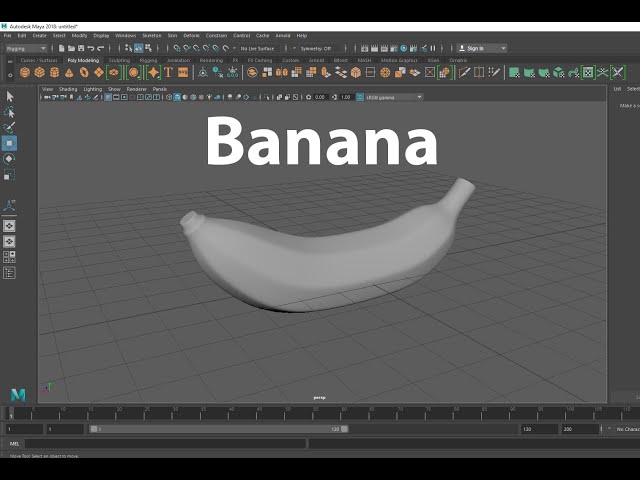
Task: Create a polygon cube from shelf
Action: click(x=40, y=73)
